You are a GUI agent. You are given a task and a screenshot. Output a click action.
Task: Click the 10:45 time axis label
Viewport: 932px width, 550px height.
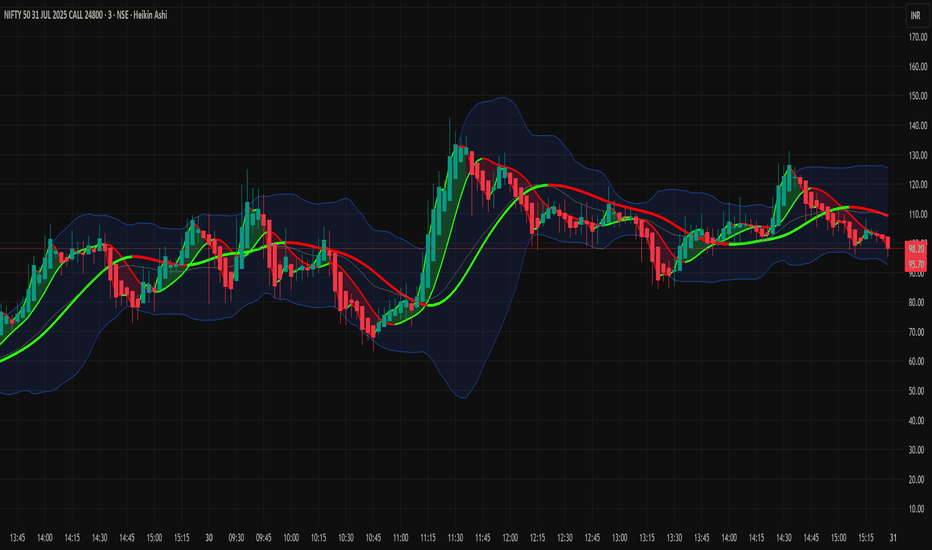pos(373,538)
